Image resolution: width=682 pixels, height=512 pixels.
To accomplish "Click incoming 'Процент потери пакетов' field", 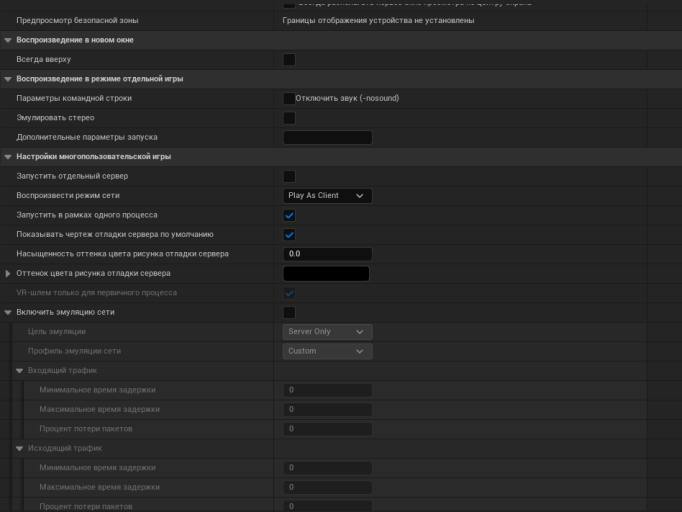I will [328, 429].
